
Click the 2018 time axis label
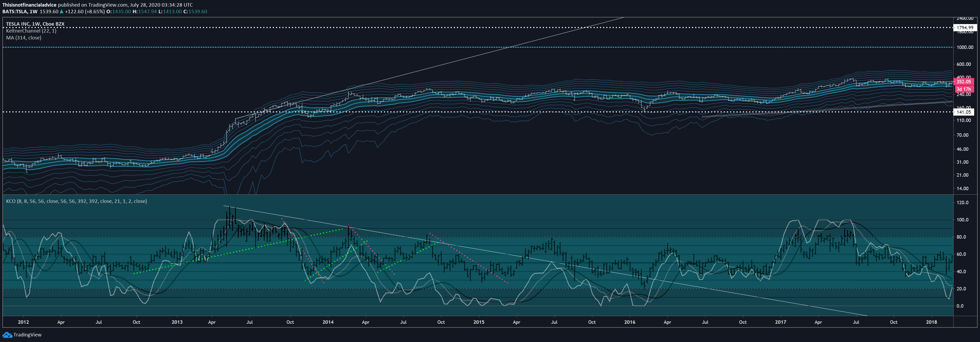[931, 322]
